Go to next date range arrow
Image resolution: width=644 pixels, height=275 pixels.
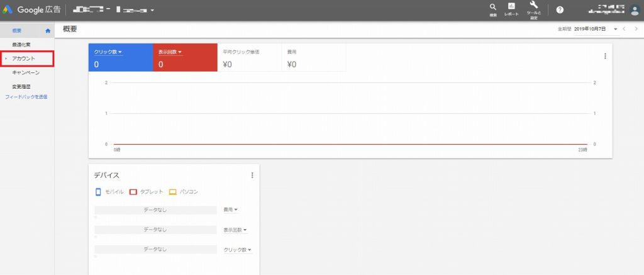(636, 29)
